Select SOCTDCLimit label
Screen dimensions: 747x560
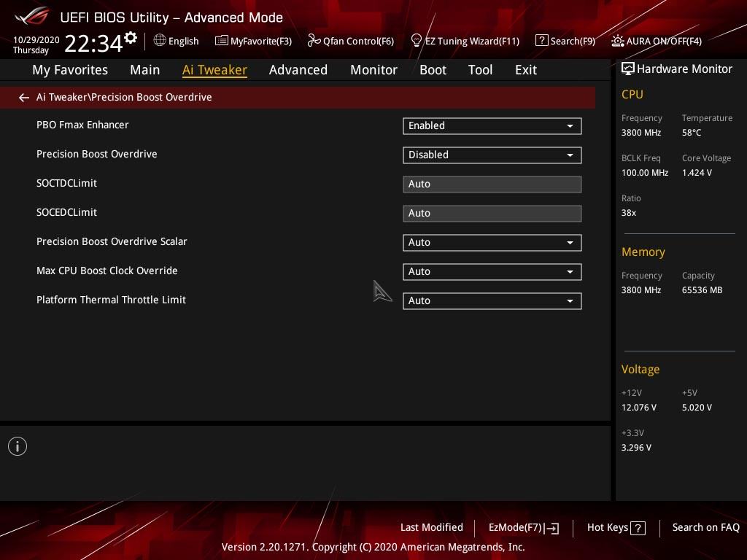click(x=66, y=183)
